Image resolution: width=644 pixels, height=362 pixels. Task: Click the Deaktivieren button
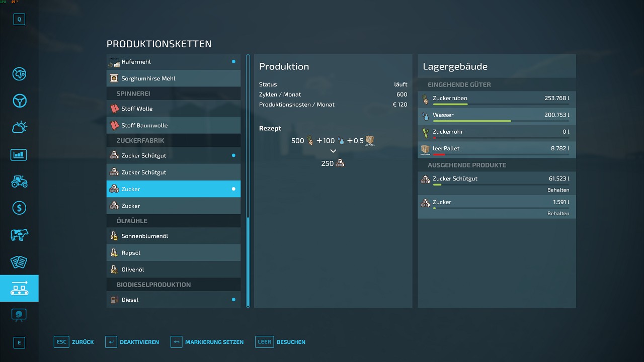point(132,342)
